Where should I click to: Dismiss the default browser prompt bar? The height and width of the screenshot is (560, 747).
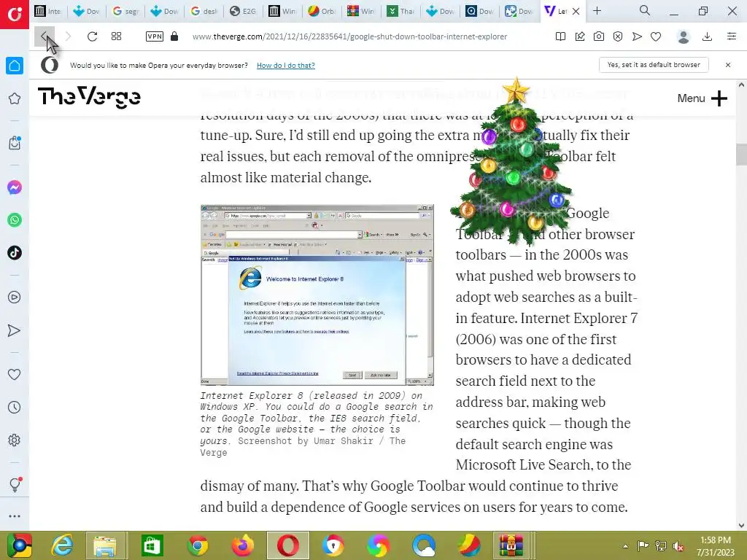click(x=728, y=65)
